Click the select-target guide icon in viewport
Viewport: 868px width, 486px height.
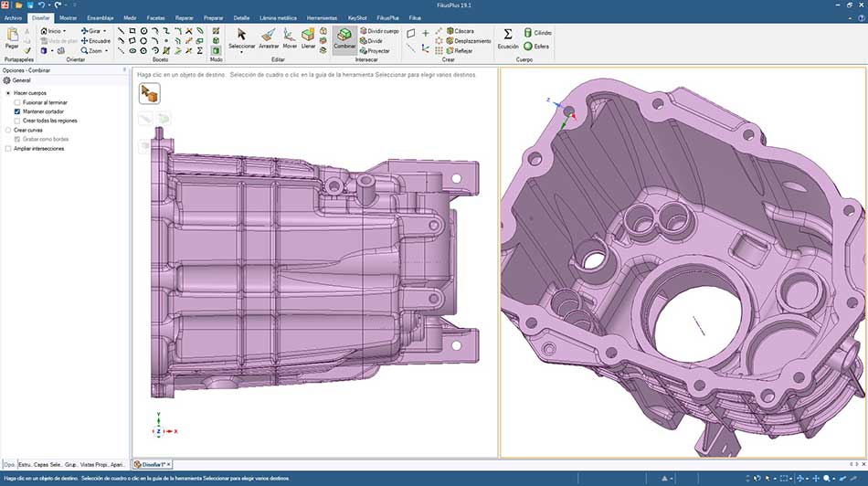click(150, 93)
